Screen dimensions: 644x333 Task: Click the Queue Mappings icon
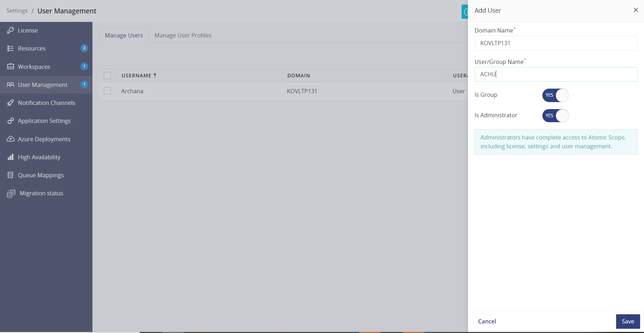pos(11,175)
